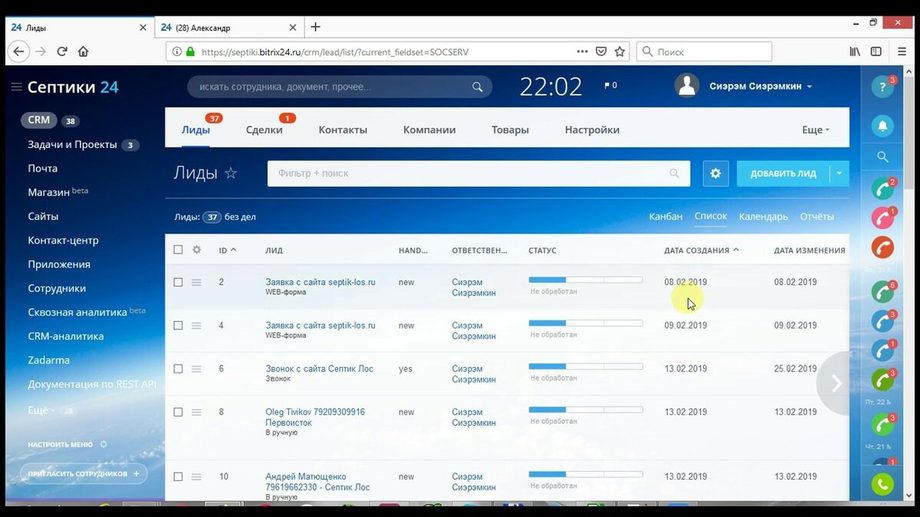
Task: Expand user menu Сиэрэм Сиэрэмкин
Action: [760, 86]
